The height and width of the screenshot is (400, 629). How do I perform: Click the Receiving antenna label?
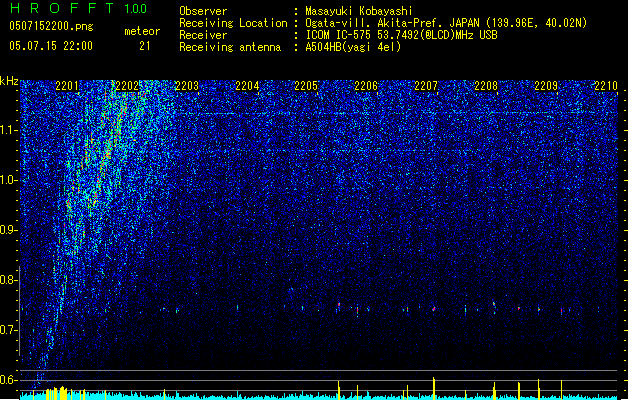tap(230, 47)
